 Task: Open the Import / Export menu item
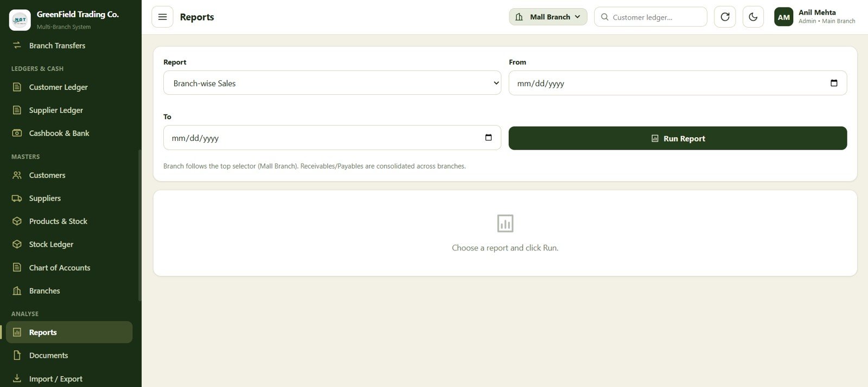[x=69, y=378]
